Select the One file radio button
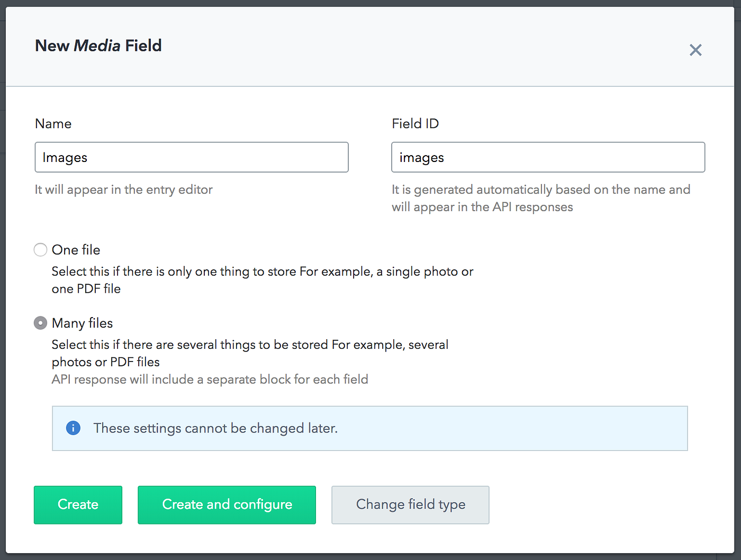 (40, 250)
